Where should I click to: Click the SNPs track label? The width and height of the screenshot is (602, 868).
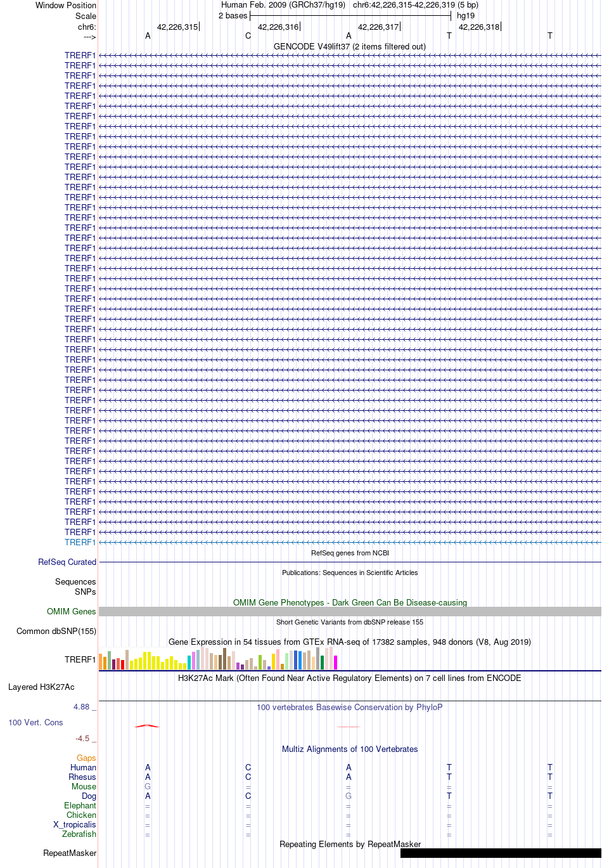(86, 592)
